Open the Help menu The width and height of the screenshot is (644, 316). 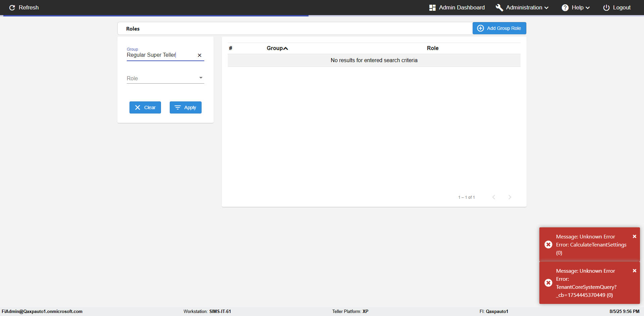point(576,7)
